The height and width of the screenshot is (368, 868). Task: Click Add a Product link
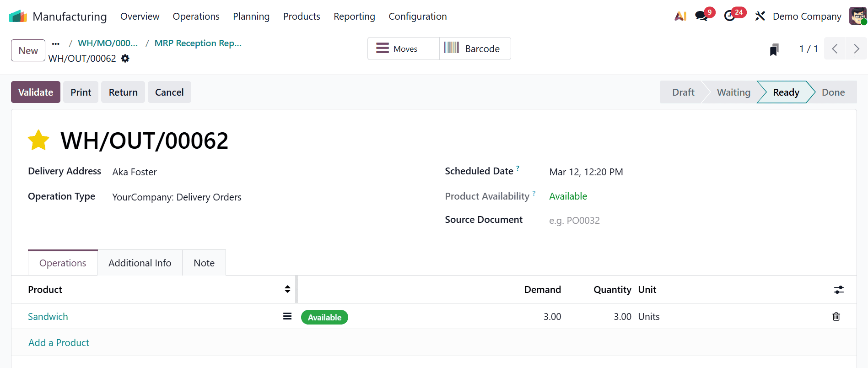pos(59,343)
